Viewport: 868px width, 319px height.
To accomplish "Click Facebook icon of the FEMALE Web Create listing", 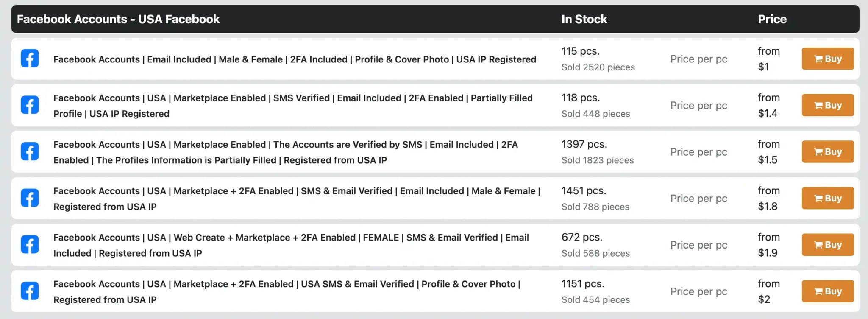I will coord(30,245).
